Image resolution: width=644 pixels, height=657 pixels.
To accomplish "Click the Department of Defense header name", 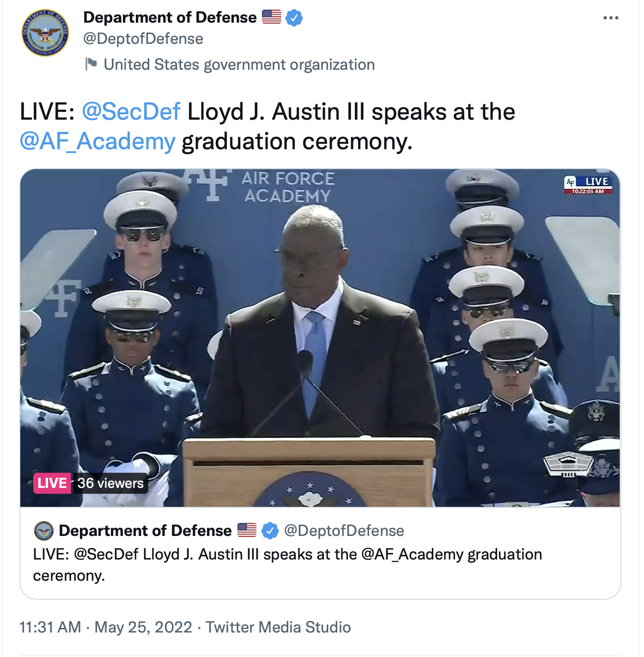I will coord(170,18).
